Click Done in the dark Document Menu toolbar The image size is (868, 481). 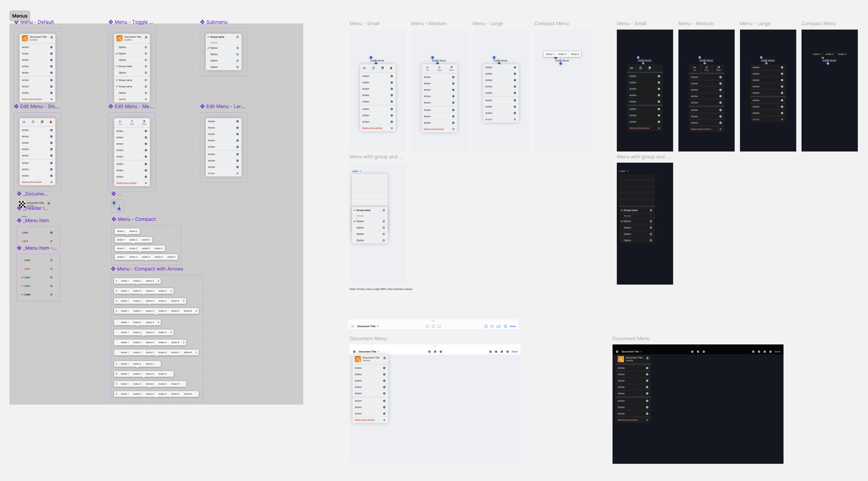(x=777, y=351)
